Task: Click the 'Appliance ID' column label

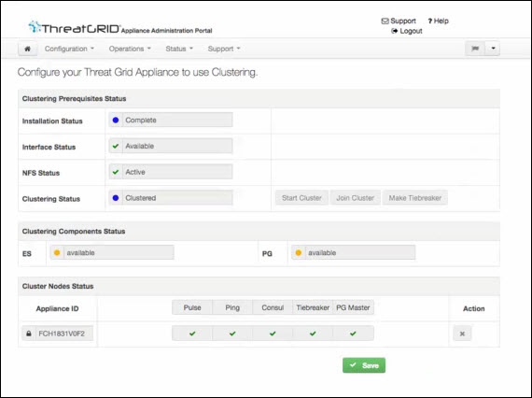Action: pos(57,308)
